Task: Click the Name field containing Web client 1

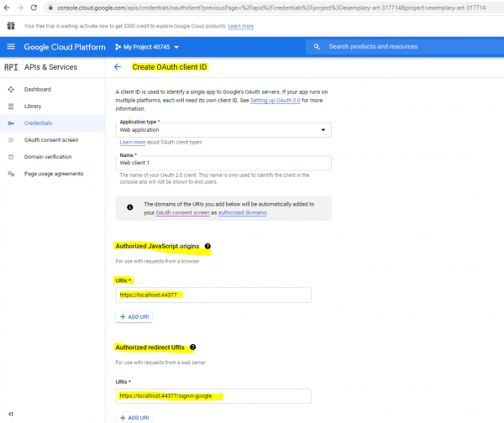Action: (x=223, y=163)
